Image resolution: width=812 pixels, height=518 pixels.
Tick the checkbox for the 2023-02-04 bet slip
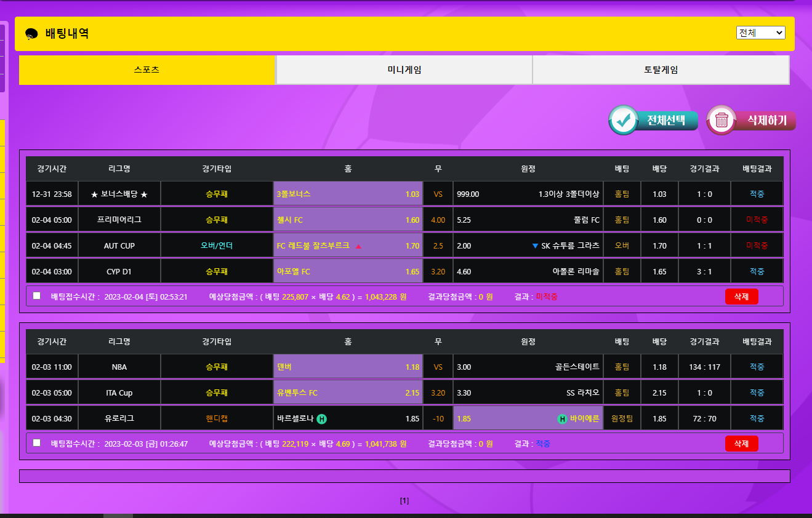[37, 296]
